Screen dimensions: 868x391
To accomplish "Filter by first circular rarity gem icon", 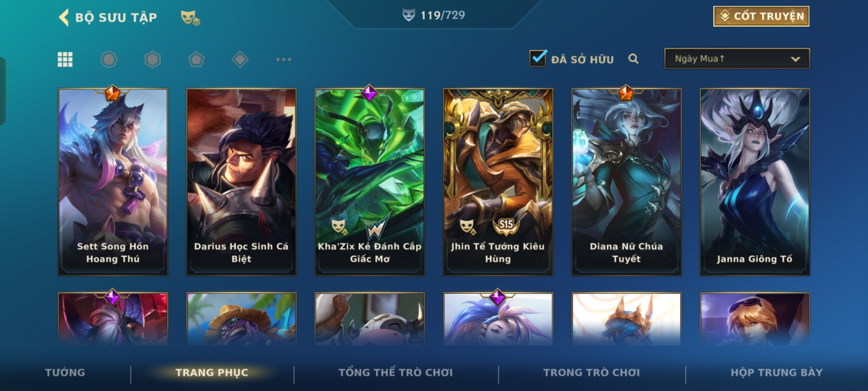I will click(x=109, y=59).
